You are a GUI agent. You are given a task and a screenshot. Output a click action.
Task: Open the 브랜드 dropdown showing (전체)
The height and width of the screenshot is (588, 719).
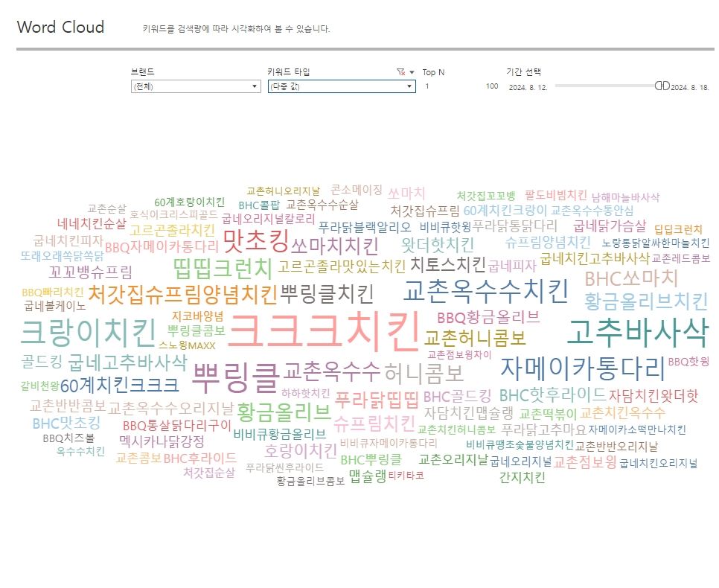tap(196, 86)
